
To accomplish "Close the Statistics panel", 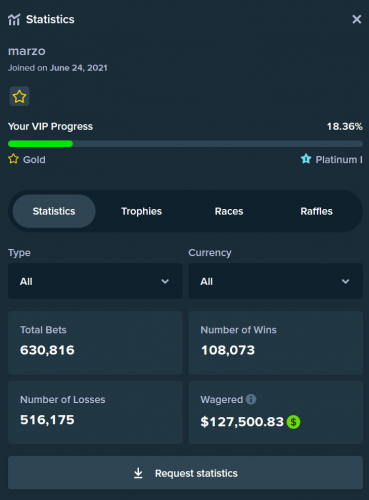I will point(357,19).
